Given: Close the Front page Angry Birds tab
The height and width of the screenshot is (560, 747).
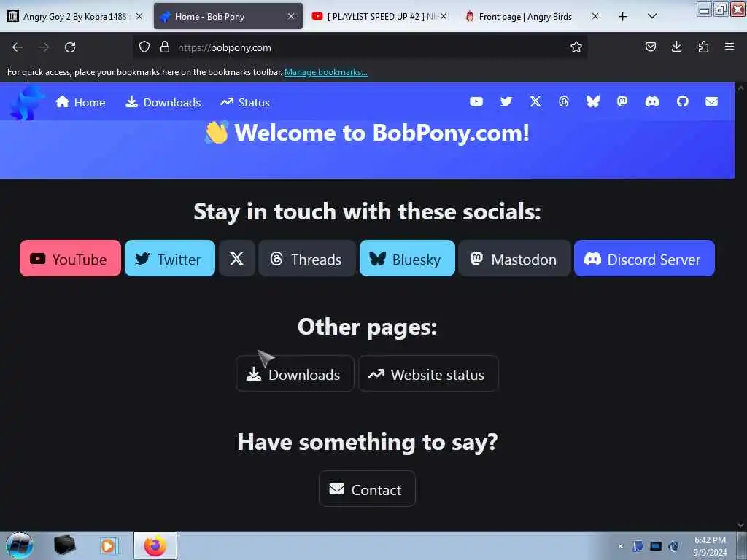Looking at the screenshot, I should tap(595, 16).
